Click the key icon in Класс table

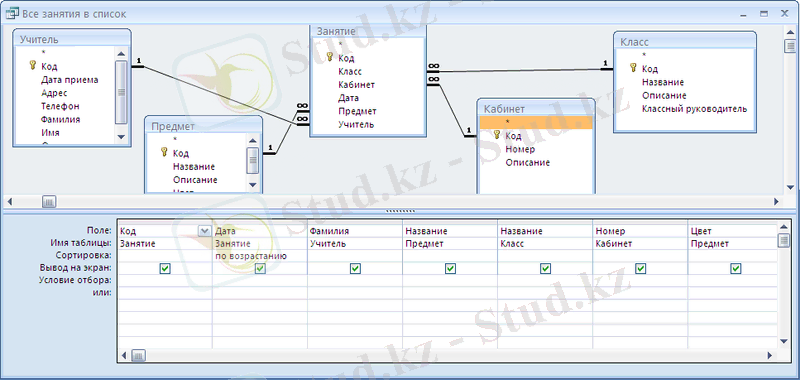click(x=633, y=67)
